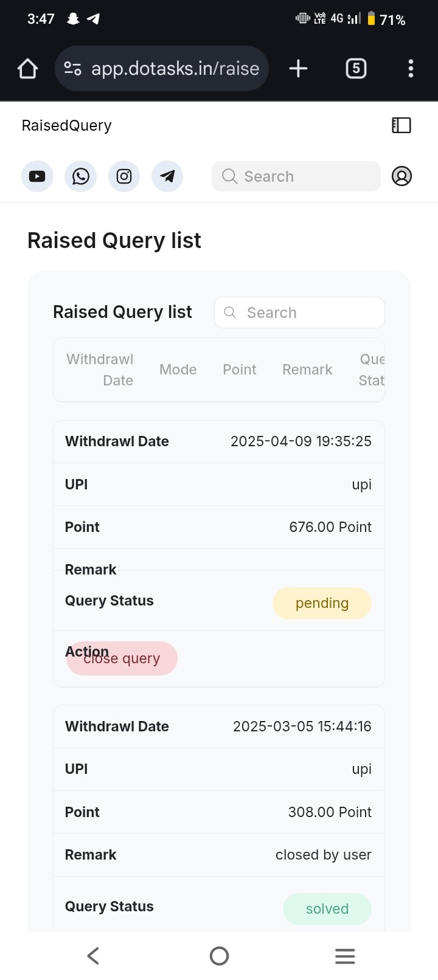Screen dimensions: 438x980
Task: Toggle the sidebar panel icon
Action: pyautogui.click(x=401, y=125)
